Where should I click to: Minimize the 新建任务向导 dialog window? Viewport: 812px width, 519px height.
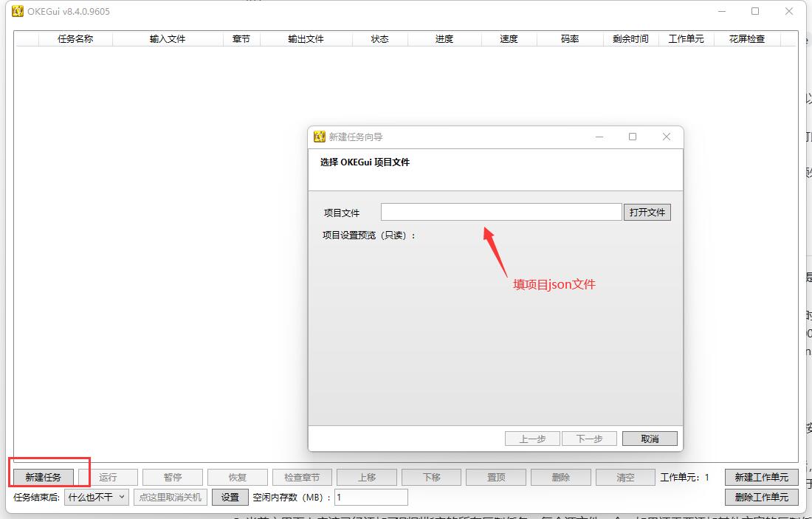coord(599,137)
